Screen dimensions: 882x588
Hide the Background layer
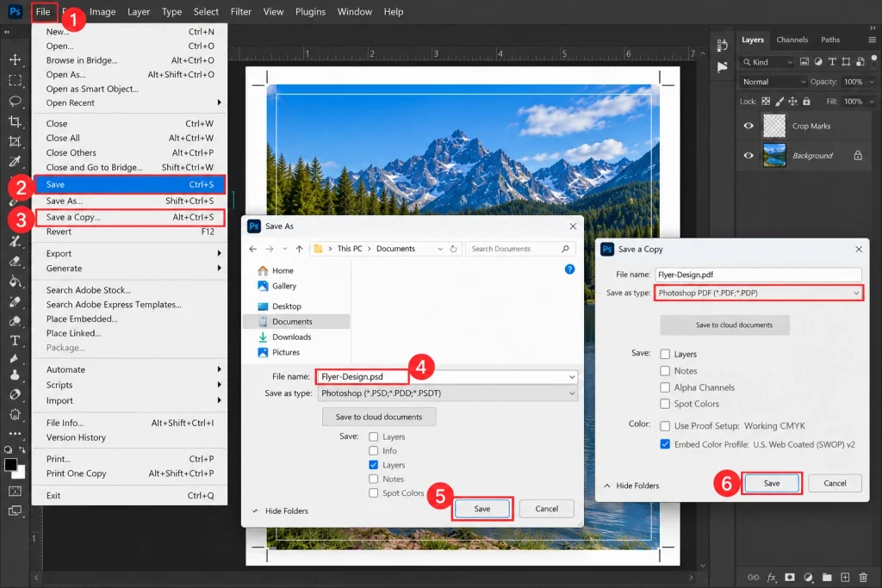click(748, 156)
